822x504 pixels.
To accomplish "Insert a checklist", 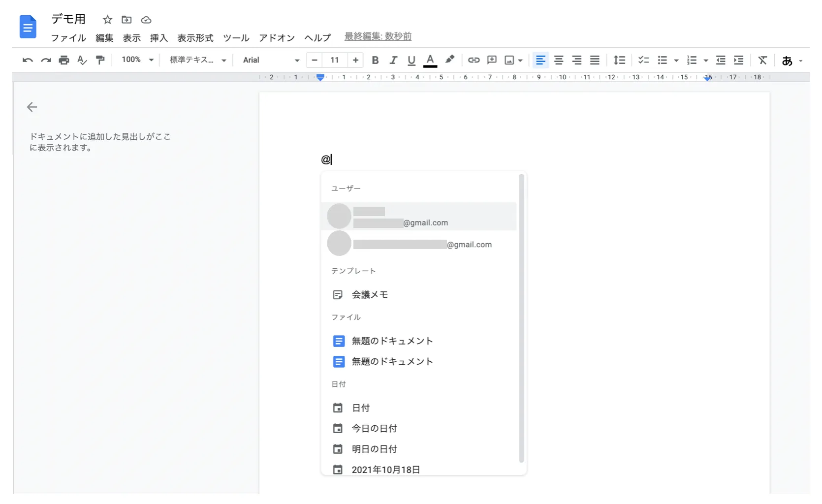I will click(644, 60).
